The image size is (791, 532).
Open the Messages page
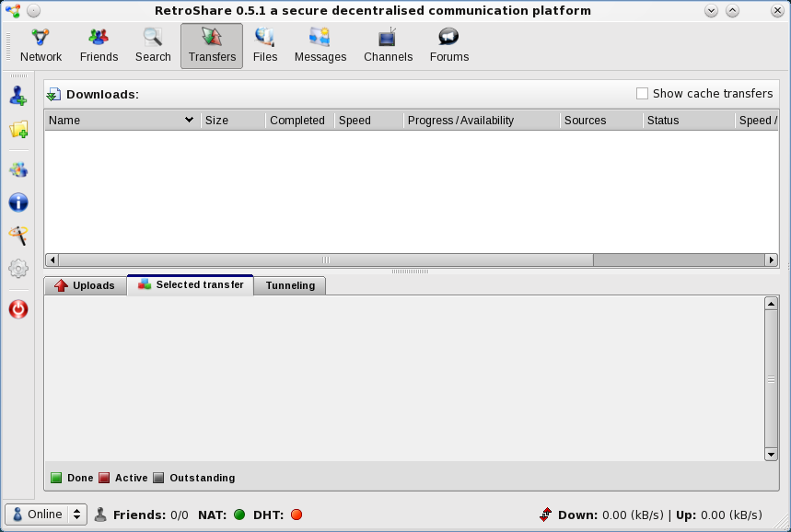[x=320, y=46]
